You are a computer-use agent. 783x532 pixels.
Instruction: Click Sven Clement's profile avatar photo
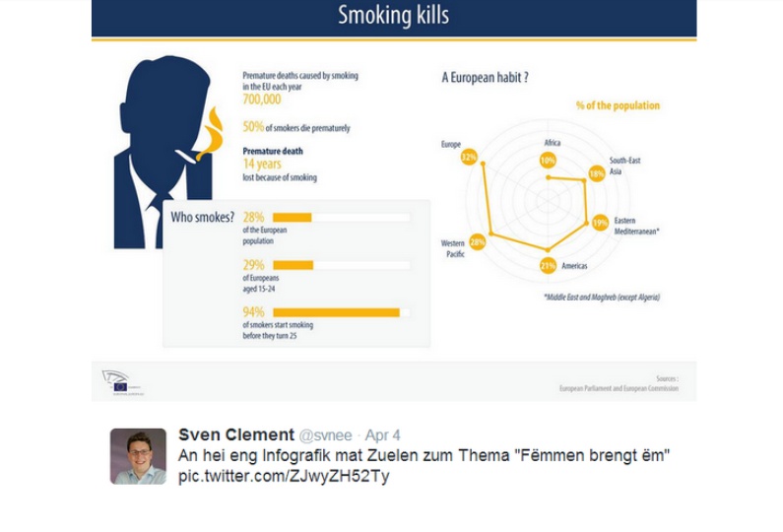[x=138, y=456]
